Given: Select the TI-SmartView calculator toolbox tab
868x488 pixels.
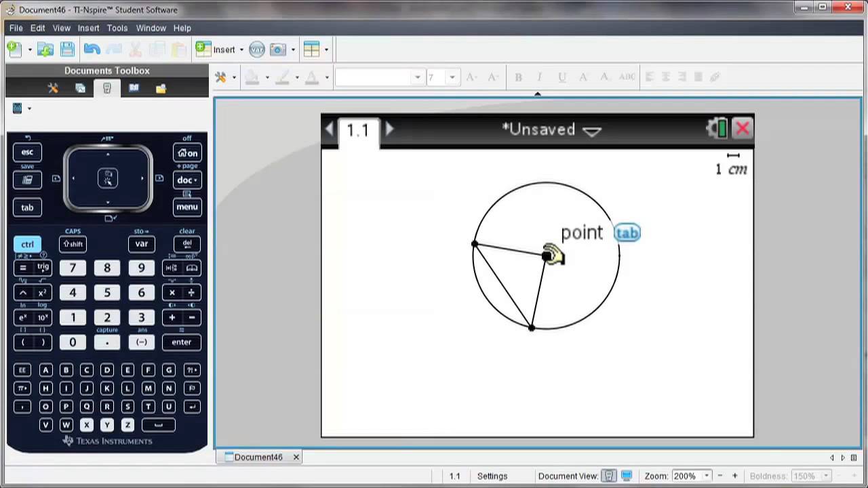Looking at the screenshot, I should point(107,88).
